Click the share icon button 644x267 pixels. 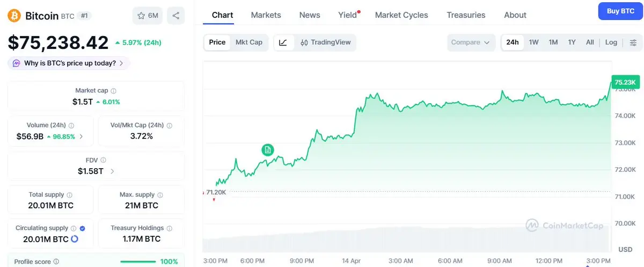176,16
